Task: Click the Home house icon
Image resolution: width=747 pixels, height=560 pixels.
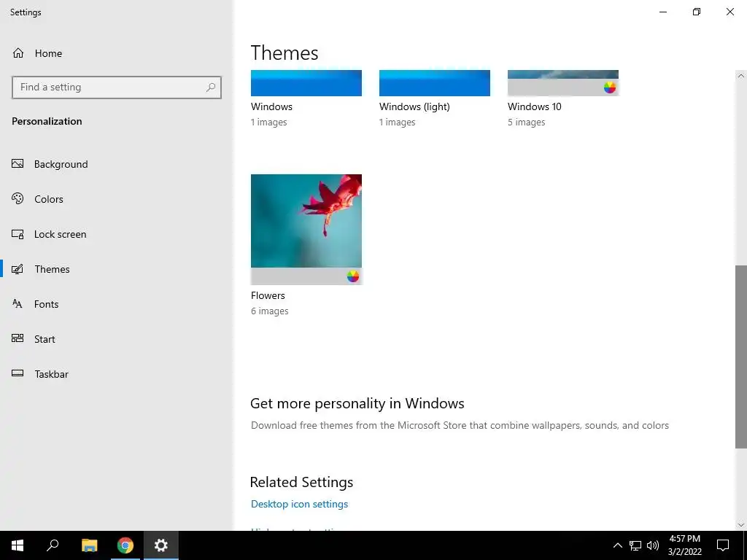Action: tap(18, 52)
